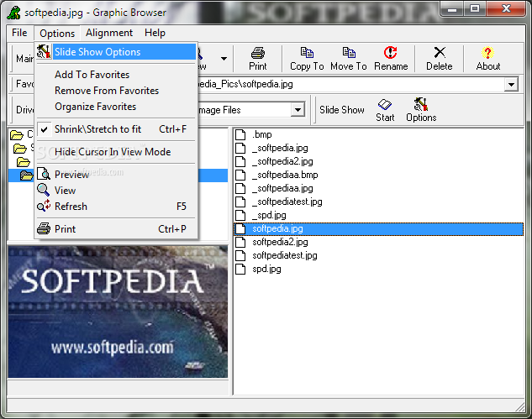532x419 pixels.
Task: Click the Preview magnifier icon in the menu
Action: [44, 174]
